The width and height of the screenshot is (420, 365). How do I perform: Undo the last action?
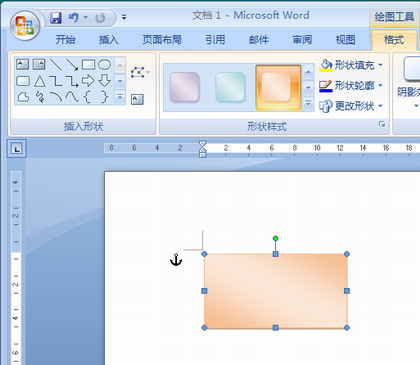[73, 17]
